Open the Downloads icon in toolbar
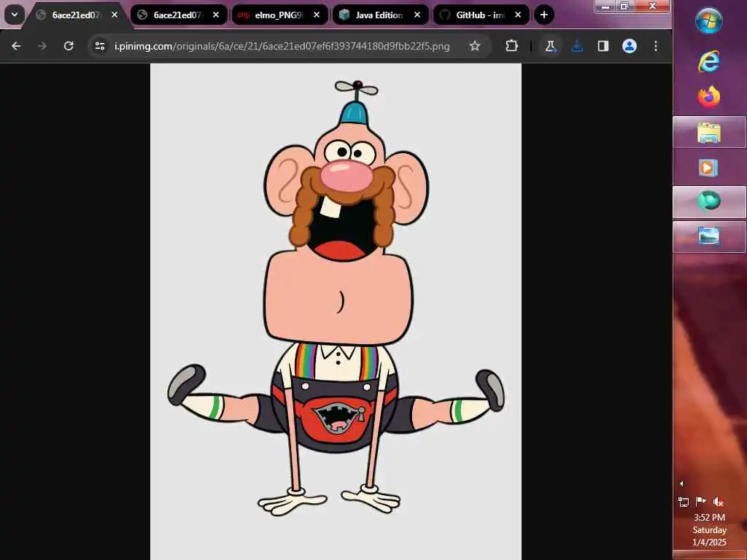This screenshot has height=560, width=747. pyautogui.click(x=577, y=46)
